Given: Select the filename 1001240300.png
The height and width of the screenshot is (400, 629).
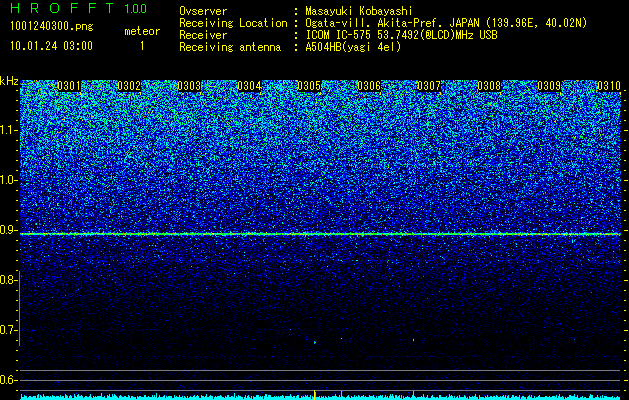Looking at the screenshot, I should (x=51, y=27).
